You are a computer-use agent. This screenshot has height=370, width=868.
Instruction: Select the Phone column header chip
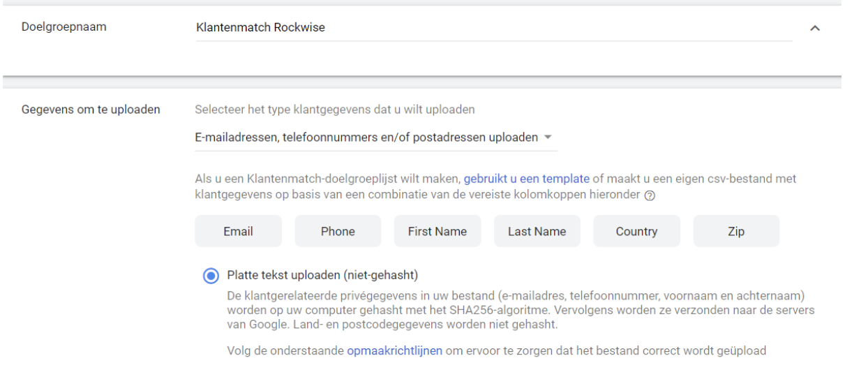click(338, 231)
